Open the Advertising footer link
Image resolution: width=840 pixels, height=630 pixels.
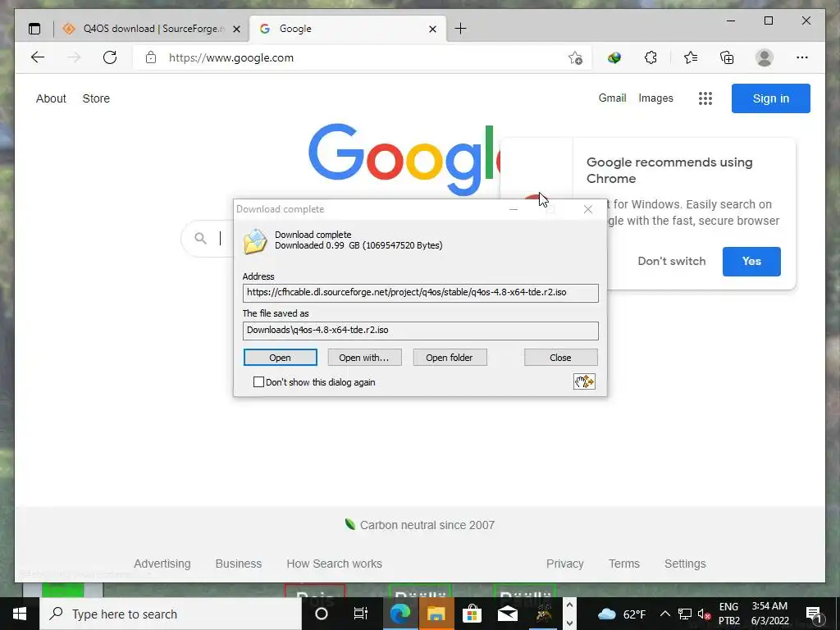(162, 564)
